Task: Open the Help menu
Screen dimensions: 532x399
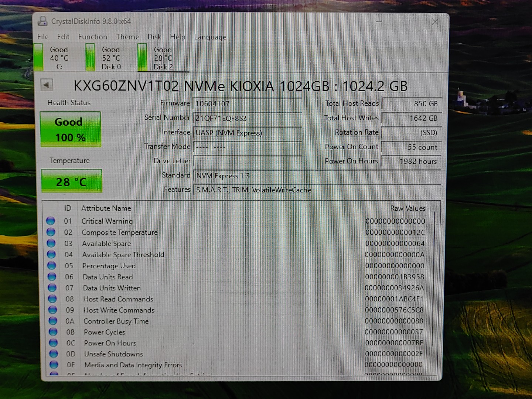Action: click(178, 37)
